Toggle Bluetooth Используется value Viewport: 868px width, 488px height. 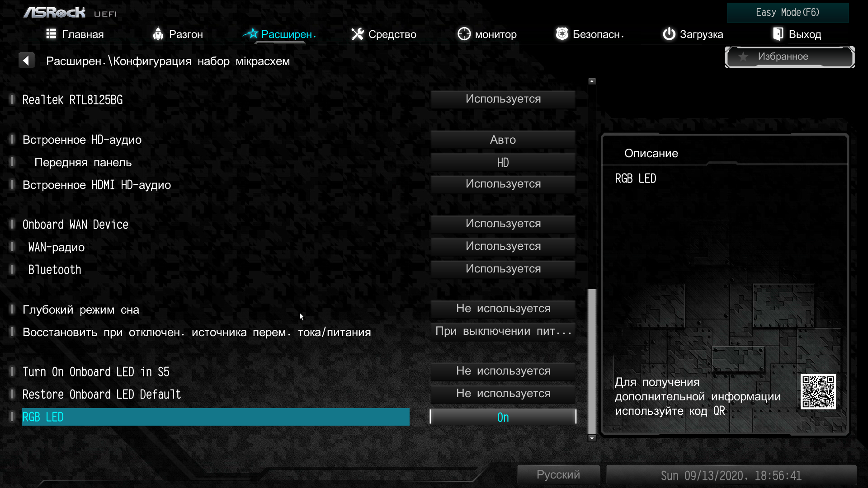503,269
